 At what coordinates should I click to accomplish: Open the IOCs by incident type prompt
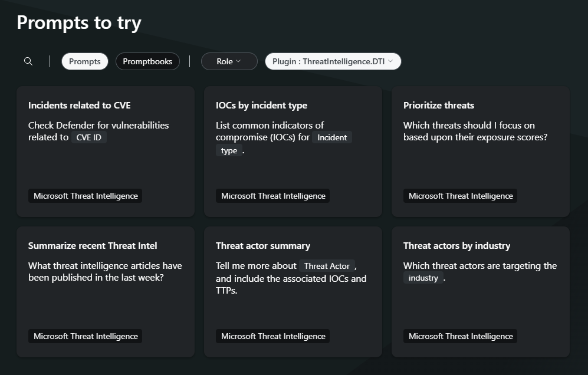coord(293,152)
